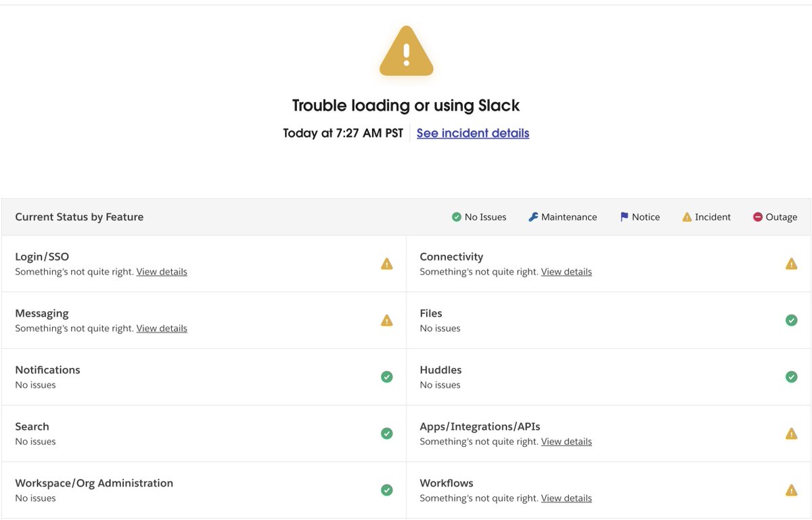Click the Huddles feature title
Image resolution: width=812 pixels, height=520 pixels.
[x=441, y=370]
